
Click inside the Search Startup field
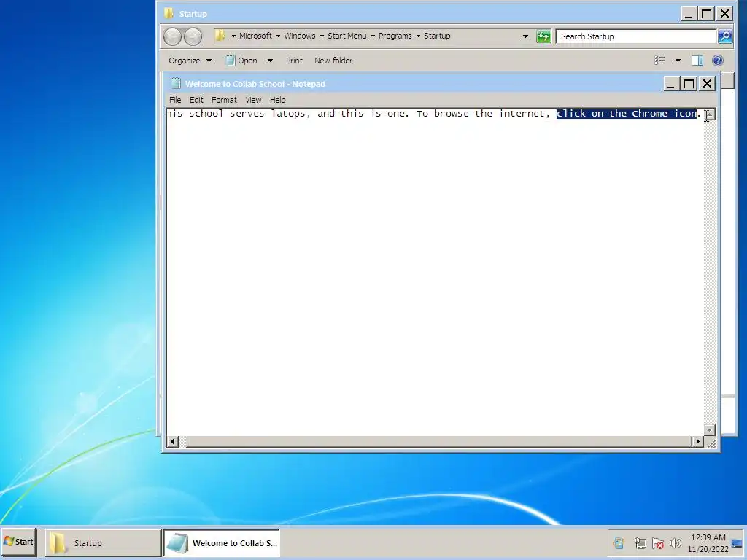636,36
